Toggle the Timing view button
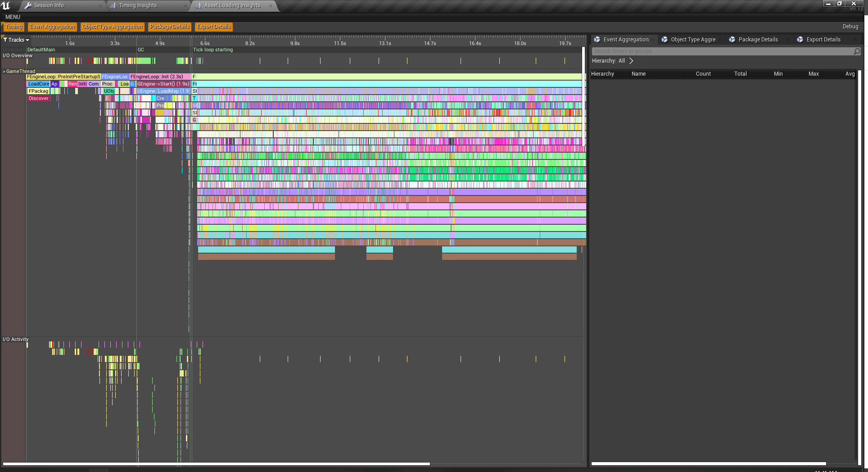 [x=14, y=27]
